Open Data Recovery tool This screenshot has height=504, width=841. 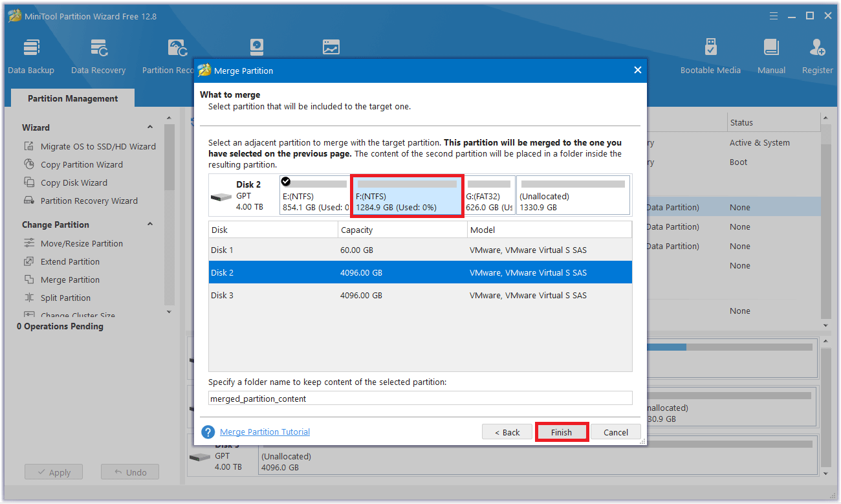(x=98, y=57)
